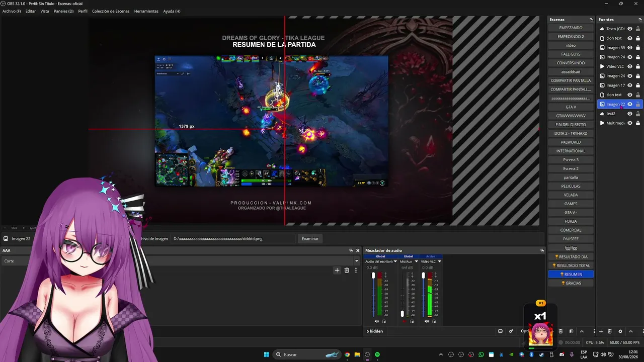Open Google Chrome from the taskbar

pyautogui.click(x=347, y=354)
